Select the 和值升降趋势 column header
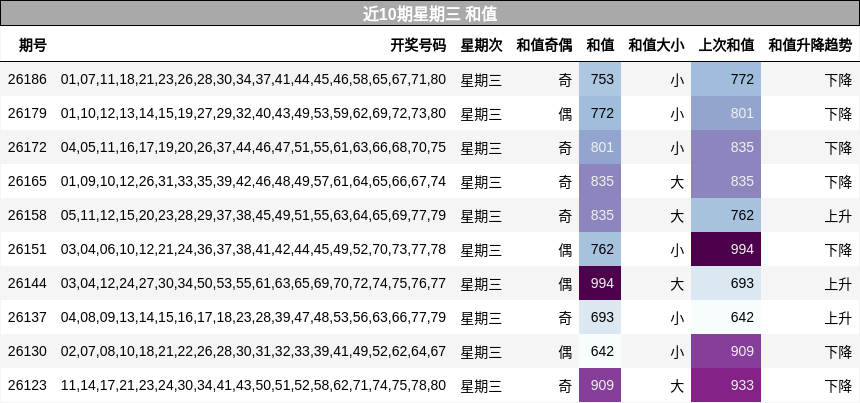Screen dimensions: 860x403 click(x=810, y=45)
